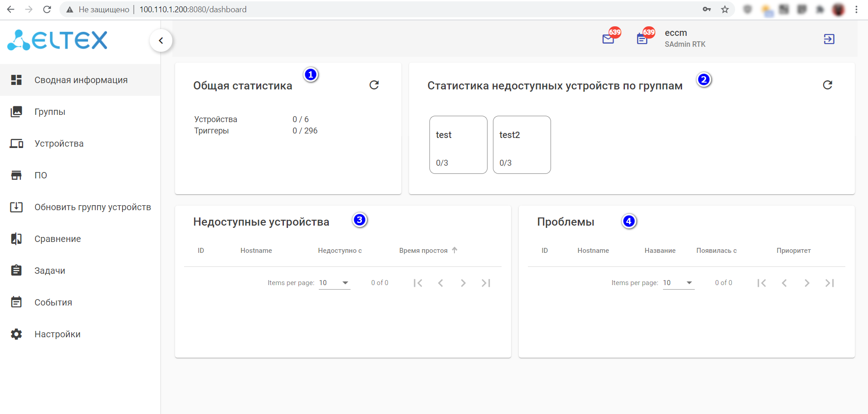Sort by Недоступно с column
The width and height of the screenshot is (868, 414).
340,251
